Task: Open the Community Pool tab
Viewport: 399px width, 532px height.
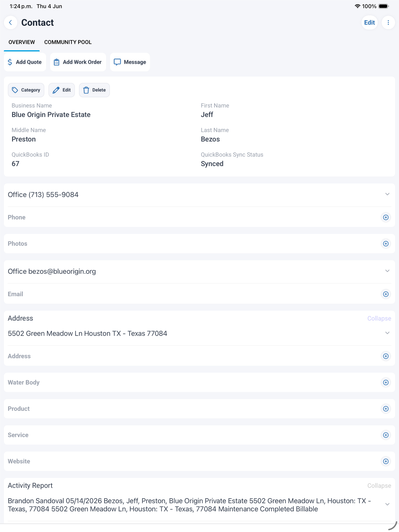Action: [x=68, y=42]
